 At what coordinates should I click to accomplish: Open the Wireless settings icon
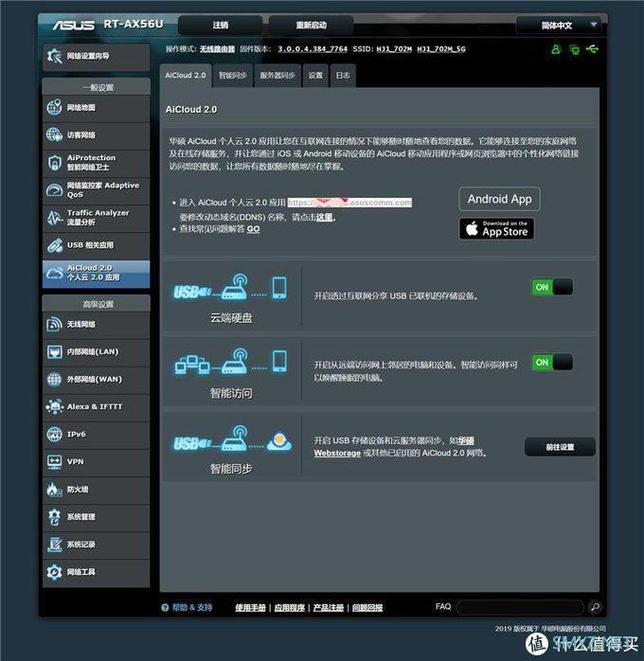click(54, 324)
